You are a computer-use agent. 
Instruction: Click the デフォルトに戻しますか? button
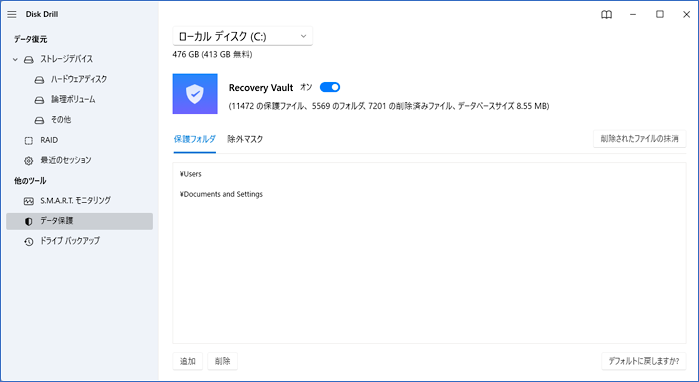click(644, 361)
